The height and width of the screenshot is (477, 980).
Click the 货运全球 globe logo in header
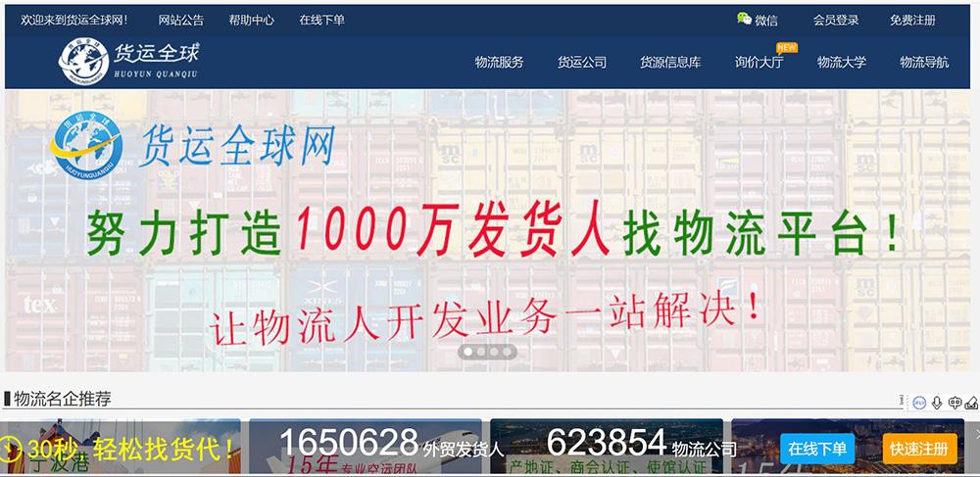pyautogui.click(x=83, y=61)
